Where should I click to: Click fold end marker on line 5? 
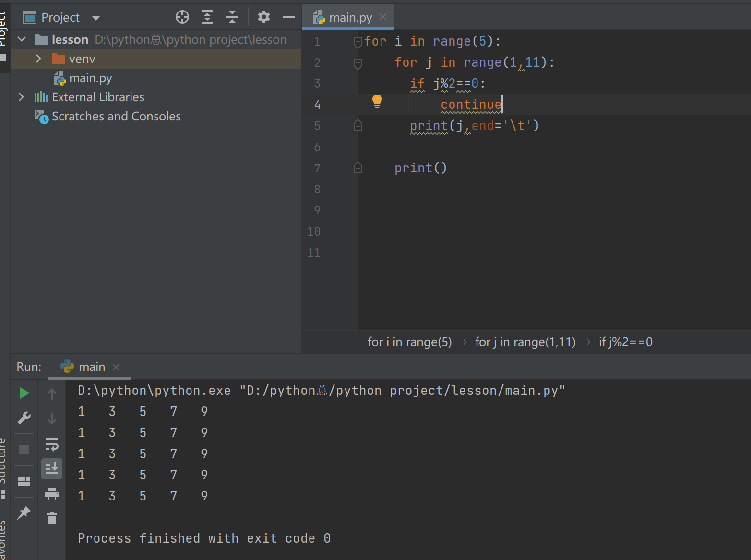[x=358, y=126]
